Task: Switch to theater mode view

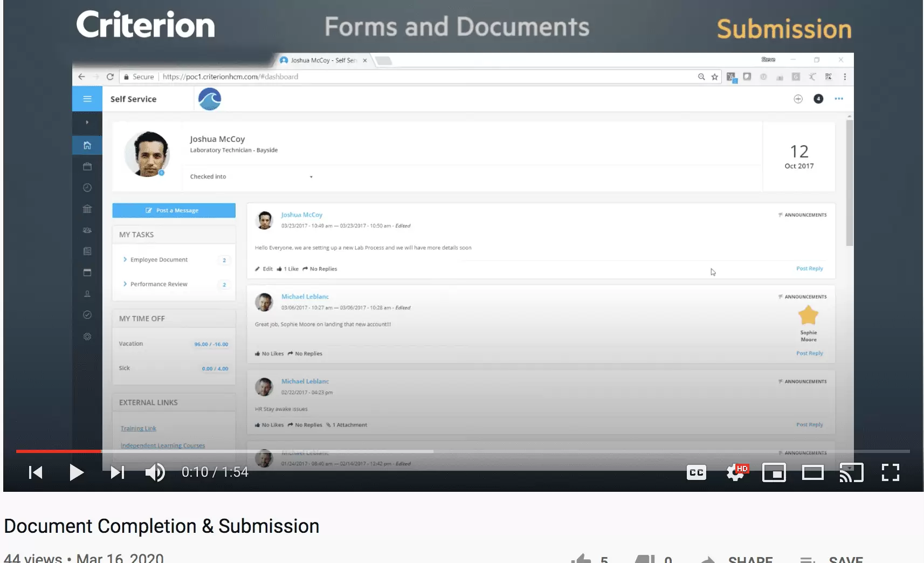Action: (812, 473)
